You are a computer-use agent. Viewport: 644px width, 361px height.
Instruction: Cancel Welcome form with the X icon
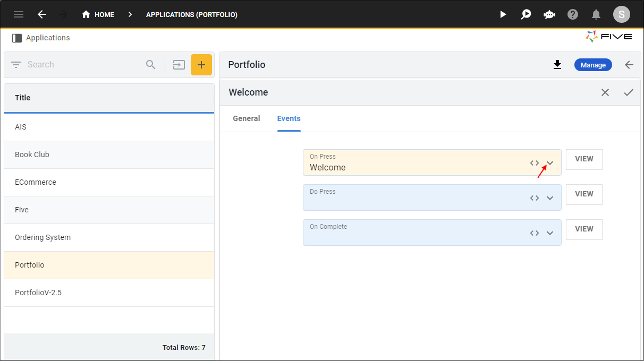point(605,92)
